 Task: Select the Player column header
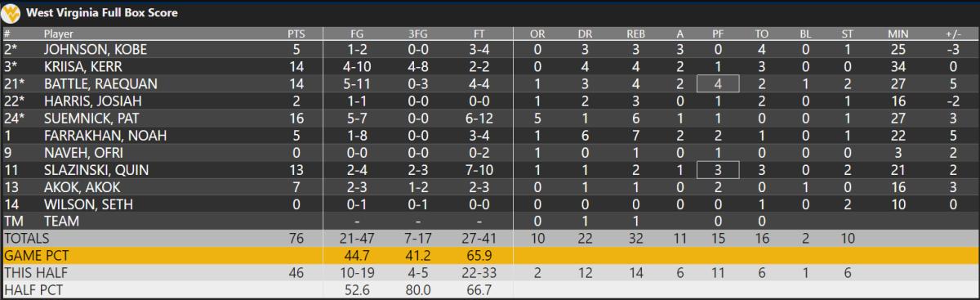point(58,34)
